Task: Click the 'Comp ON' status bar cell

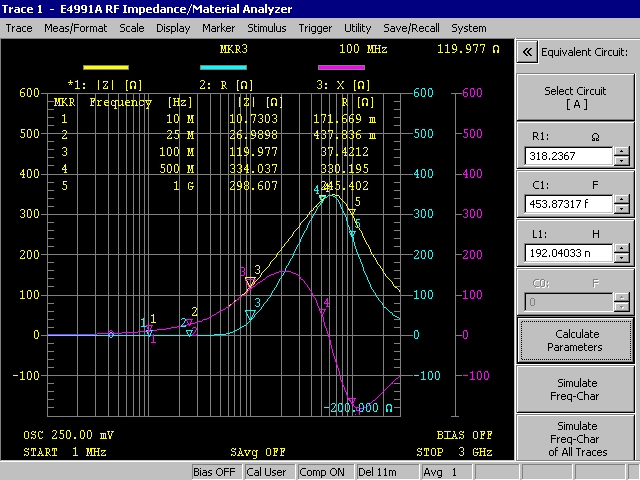Action: coord(325,472)
